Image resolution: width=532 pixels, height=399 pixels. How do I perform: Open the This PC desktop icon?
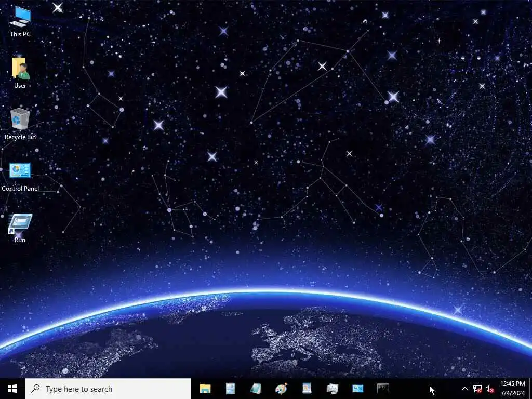click(x=20, y=22)
